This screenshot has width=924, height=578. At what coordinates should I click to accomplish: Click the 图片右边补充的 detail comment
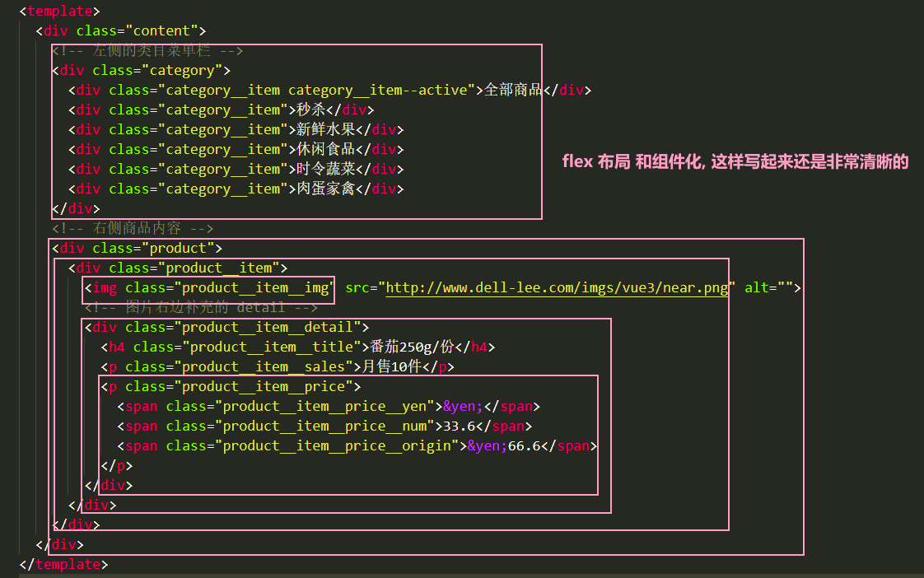[201, 308]
